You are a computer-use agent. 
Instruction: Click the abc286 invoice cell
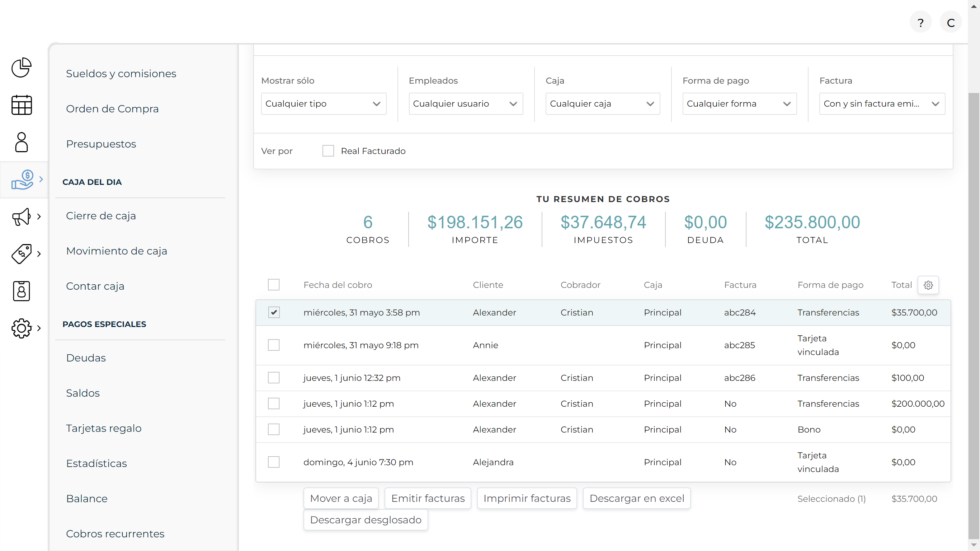click(x=740, y=378)
